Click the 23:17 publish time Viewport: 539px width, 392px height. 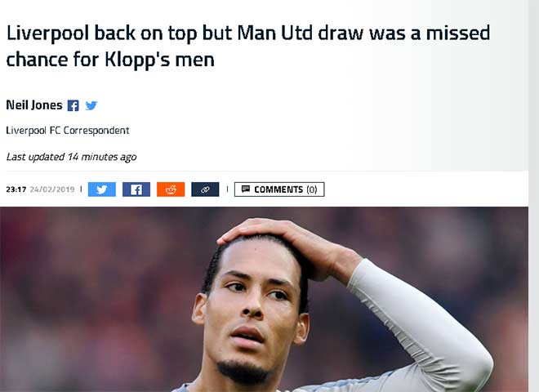coord(16,189)
